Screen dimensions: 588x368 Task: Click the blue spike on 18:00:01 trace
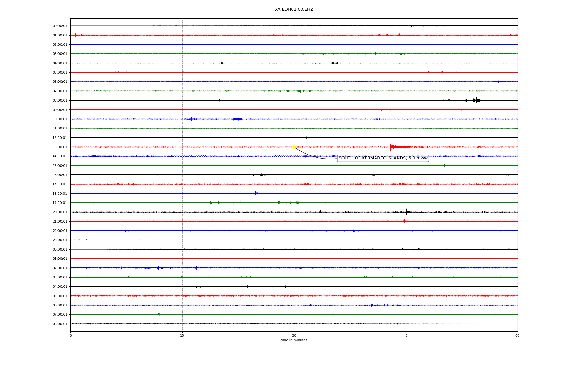click(x=256, y=193)
